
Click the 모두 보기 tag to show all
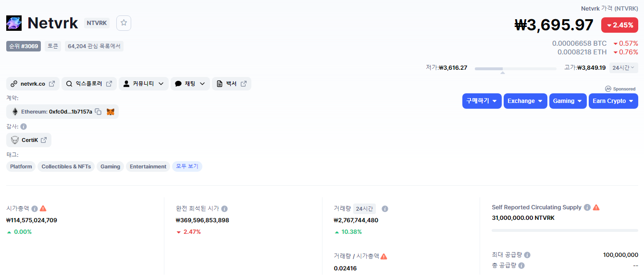[x=187, y=166]
